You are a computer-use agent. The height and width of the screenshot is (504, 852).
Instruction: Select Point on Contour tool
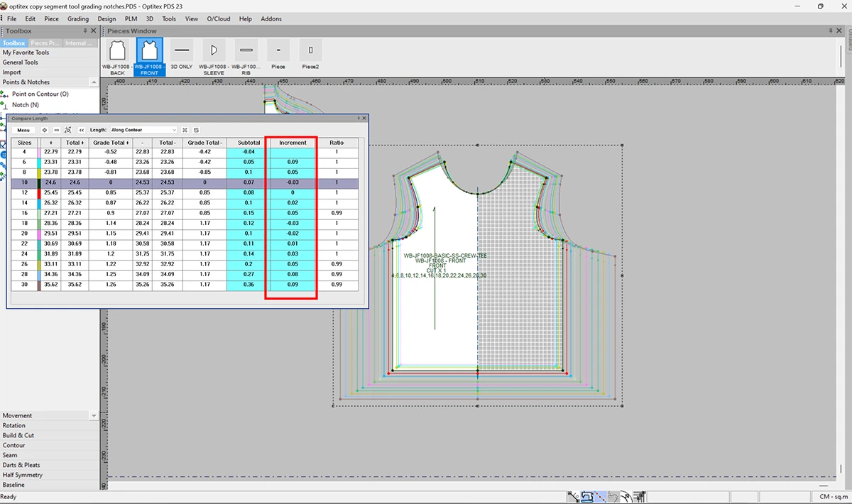click(x=40, y=94)
